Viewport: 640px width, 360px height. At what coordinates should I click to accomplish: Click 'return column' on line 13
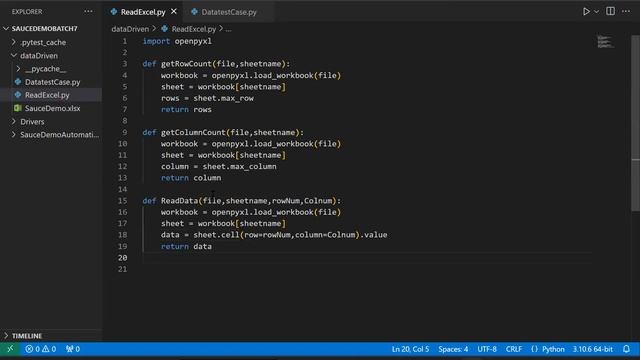point(191,178)
